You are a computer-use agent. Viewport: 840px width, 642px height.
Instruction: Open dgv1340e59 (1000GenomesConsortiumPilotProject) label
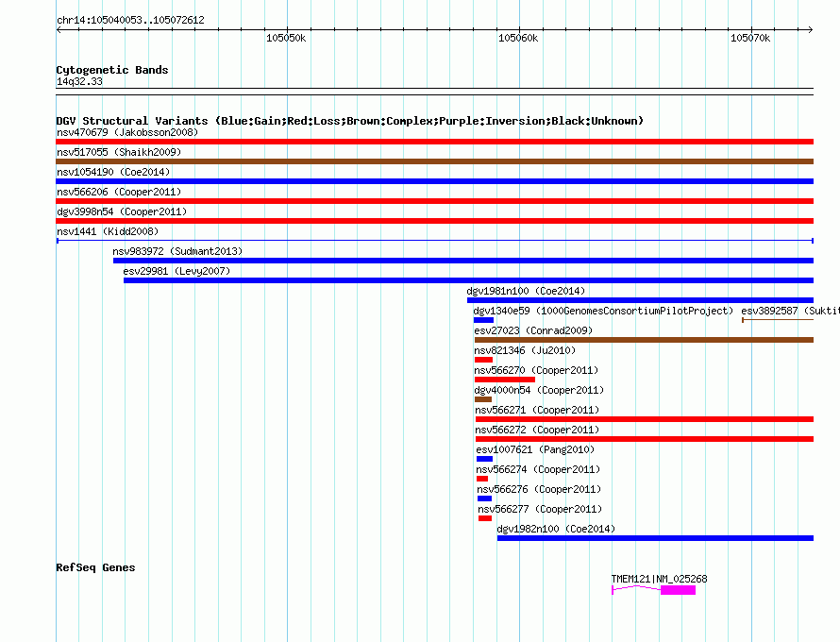tap(603, 311)
